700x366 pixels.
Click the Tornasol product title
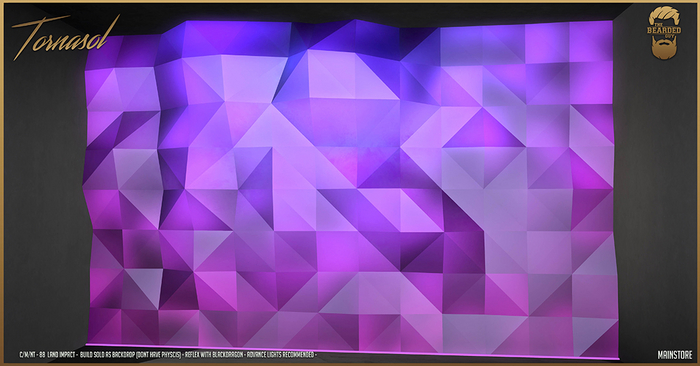click(66, 38)
